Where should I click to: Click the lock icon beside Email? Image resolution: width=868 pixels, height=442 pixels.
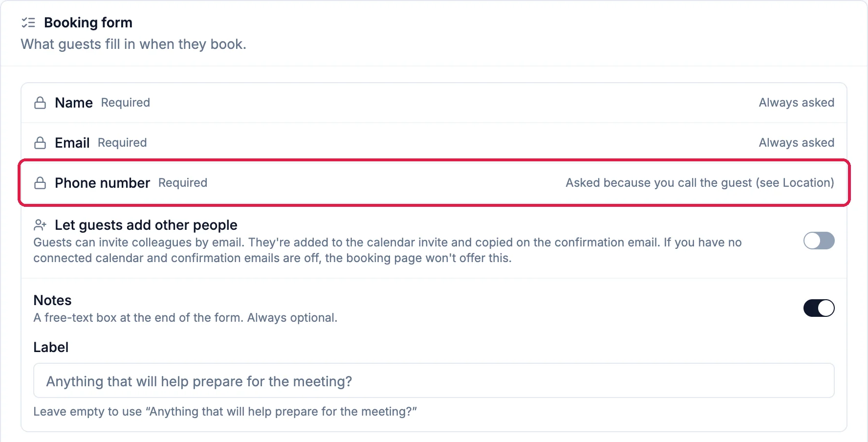pyautogui.click(x=40, y=143)
